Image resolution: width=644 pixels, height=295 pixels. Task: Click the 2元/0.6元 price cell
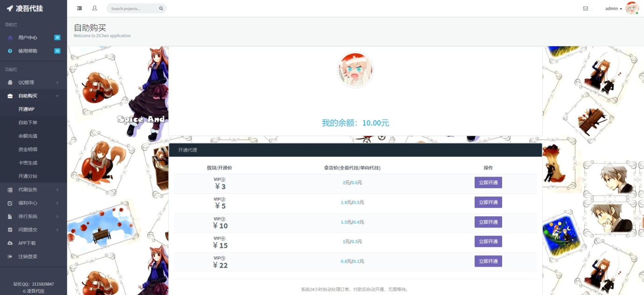coord(352,183)
